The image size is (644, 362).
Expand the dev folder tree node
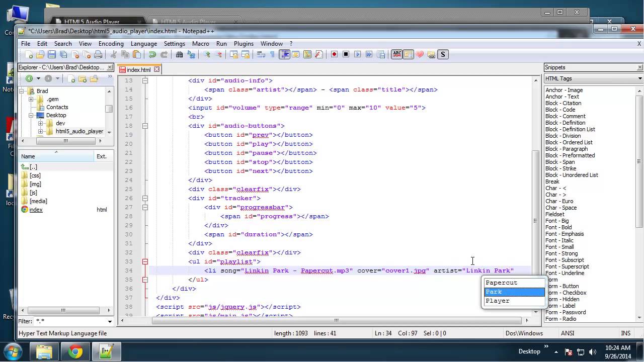(x=40, y=123)
